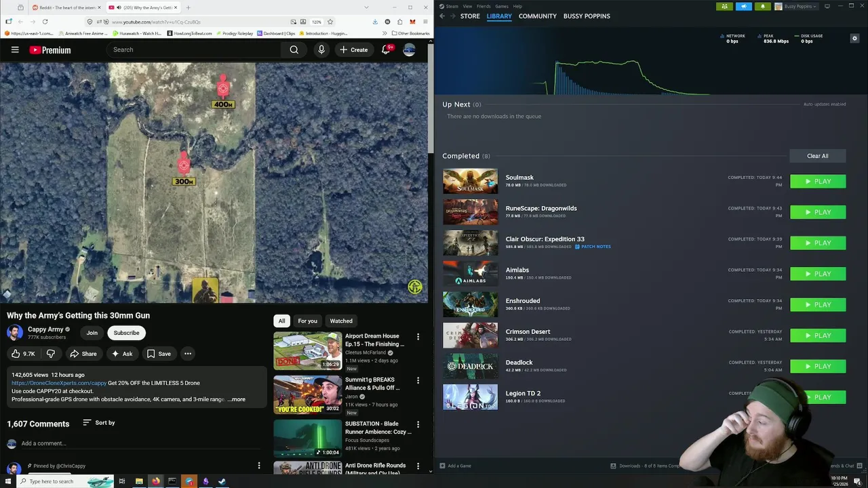Like the video with thumbs up
This screenshot has height=488, width=868.
[x=23, y=354]
